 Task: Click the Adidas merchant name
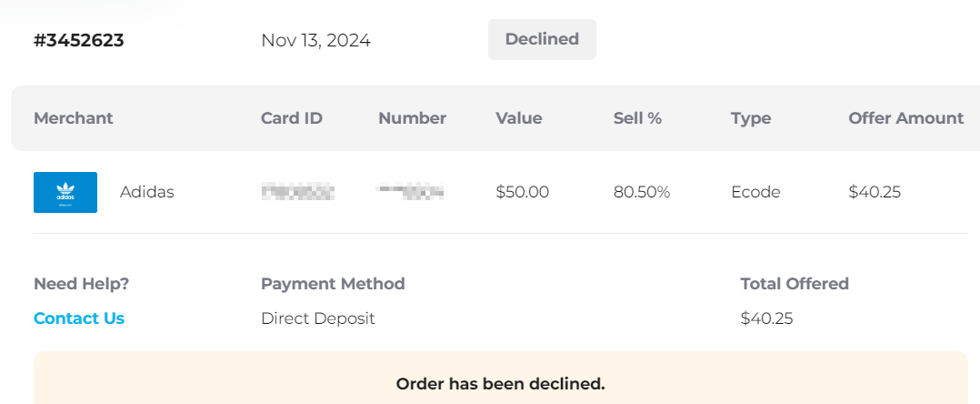147,192
